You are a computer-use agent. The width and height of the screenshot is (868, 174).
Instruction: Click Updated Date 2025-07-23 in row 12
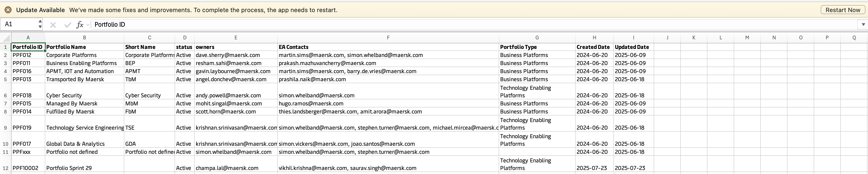point(634,164)
